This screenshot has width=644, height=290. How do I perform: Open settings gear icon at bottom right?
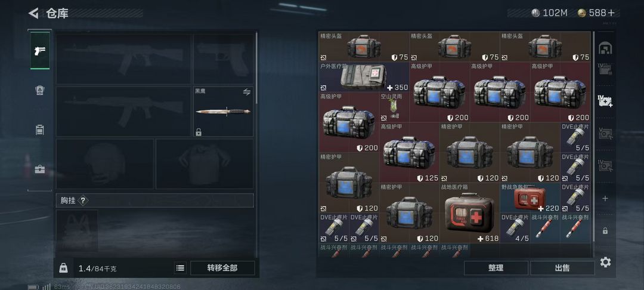pos(605,262)
